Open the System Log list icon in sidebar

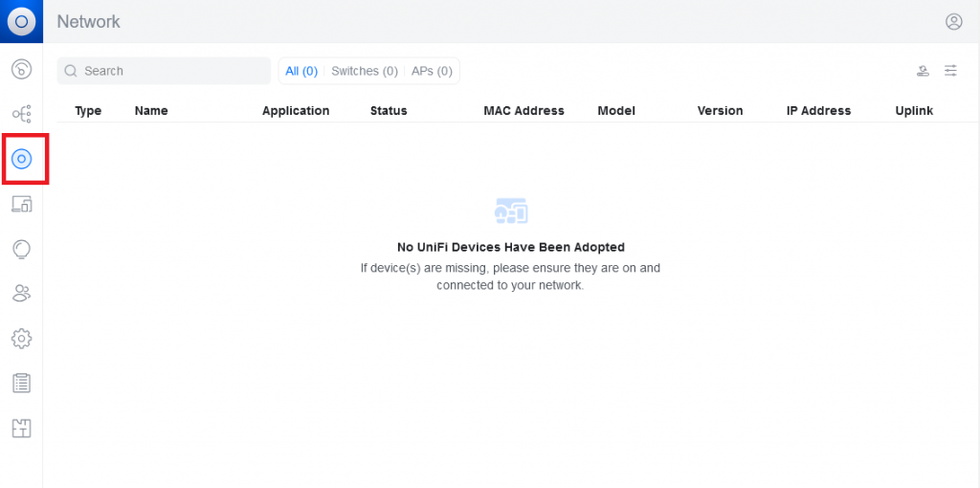coord(22,383)
